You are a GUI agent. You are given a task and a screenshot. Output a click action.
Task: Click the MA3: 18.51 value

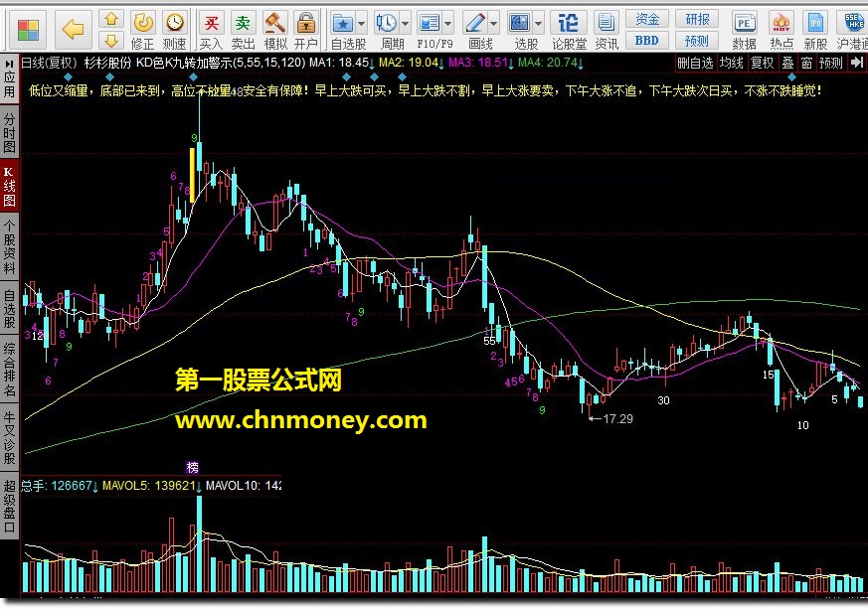[x=479, y=63]
